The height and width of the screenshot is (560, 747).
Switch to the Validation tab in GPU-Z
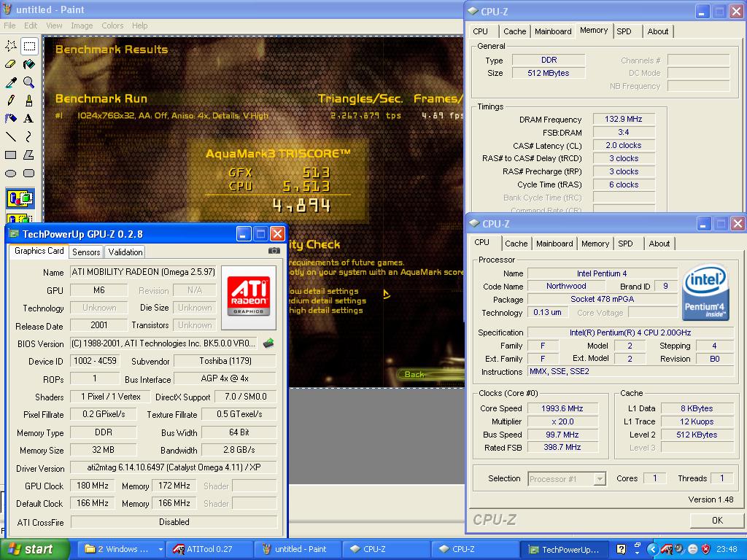click(125, 252)
